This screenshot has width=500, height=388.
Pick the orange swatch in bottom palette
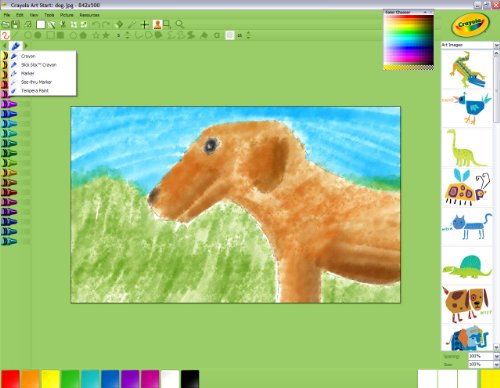(x=30, y=379)
